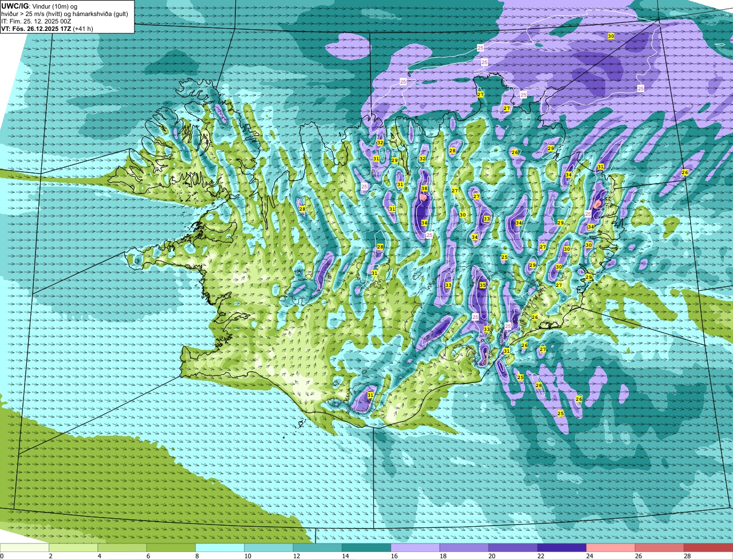
Task: Click the legend color swatch between 2 and 4
Action: click(x=73, y=548)
